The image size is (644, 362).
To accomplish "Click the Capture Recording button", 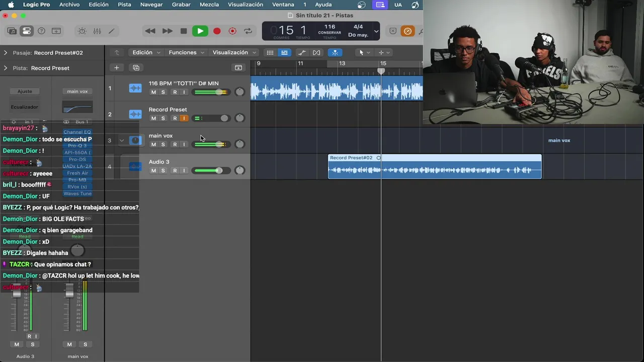I will (232, 31).
